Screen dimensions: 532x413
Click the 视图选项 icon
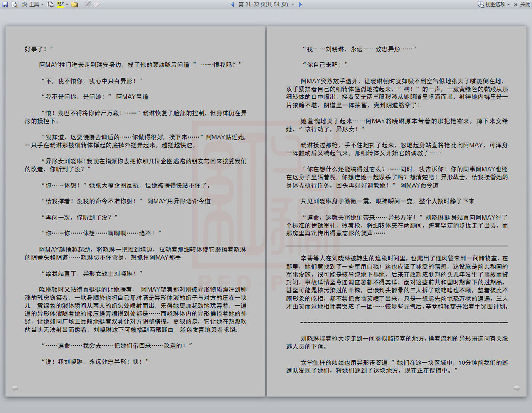click(481, 5)
